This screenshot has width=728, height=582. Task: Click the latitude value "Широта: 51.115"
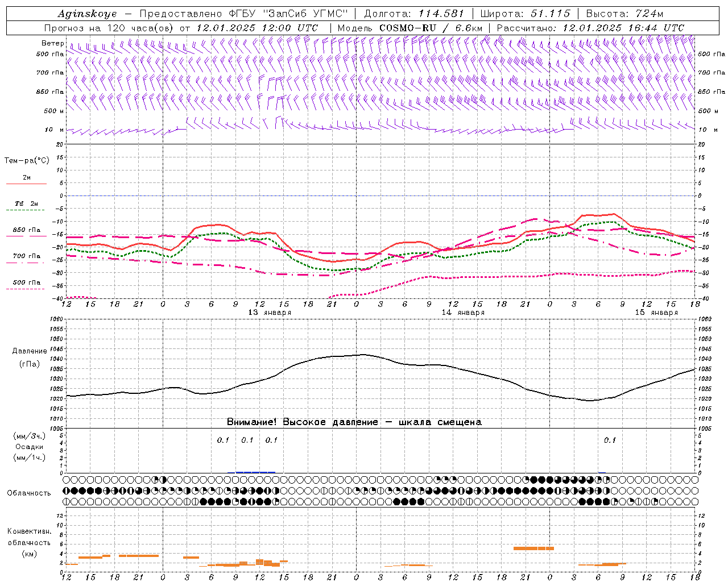coord(525,14)
